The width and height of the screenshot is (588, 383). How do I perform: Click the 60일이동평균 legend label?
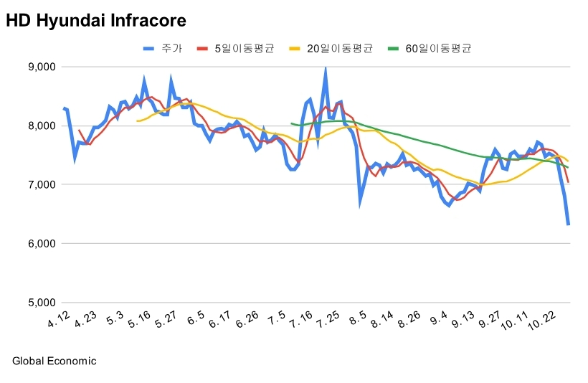438,48
